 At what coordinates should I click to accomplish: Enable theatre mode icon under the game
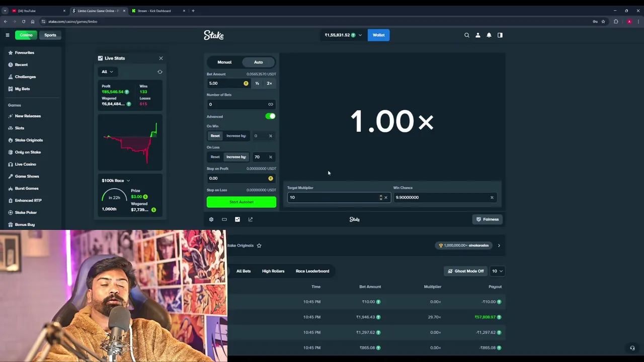pos(224,219)
